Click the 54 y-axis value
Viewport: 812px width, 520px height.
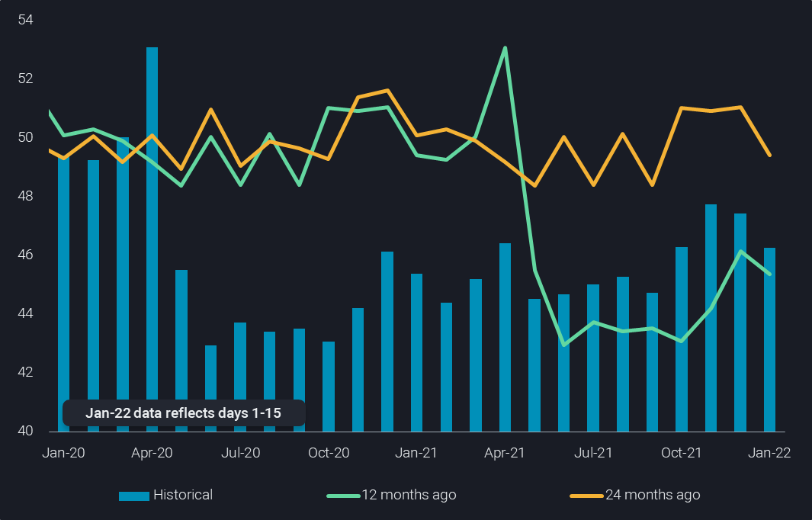coord(25,20)
